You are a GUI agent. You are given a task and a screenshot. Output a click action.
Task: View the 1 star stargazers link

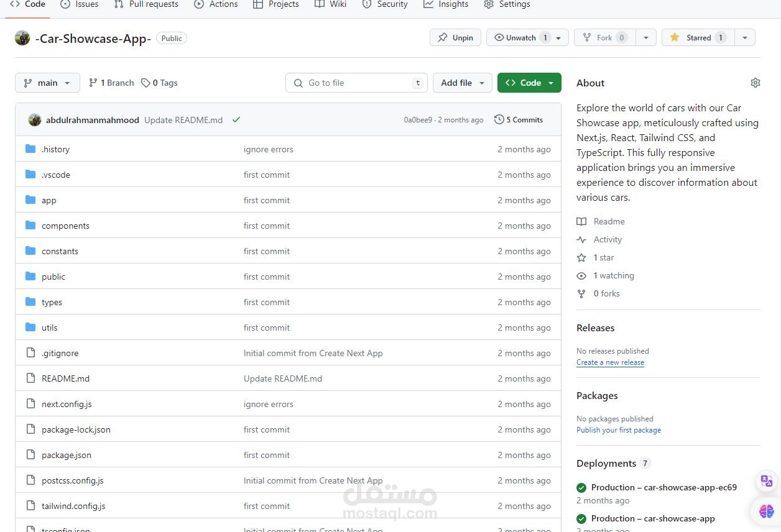(x=596, y=257)
